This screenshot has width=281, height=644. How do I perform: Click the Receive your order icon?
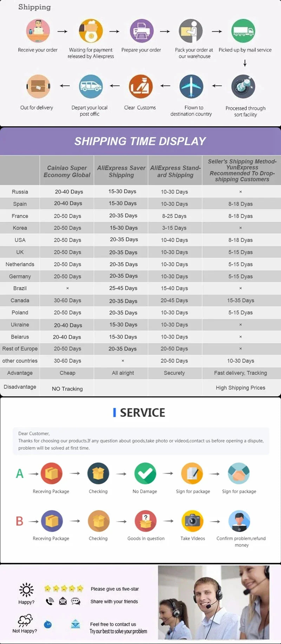coord(38,31)
